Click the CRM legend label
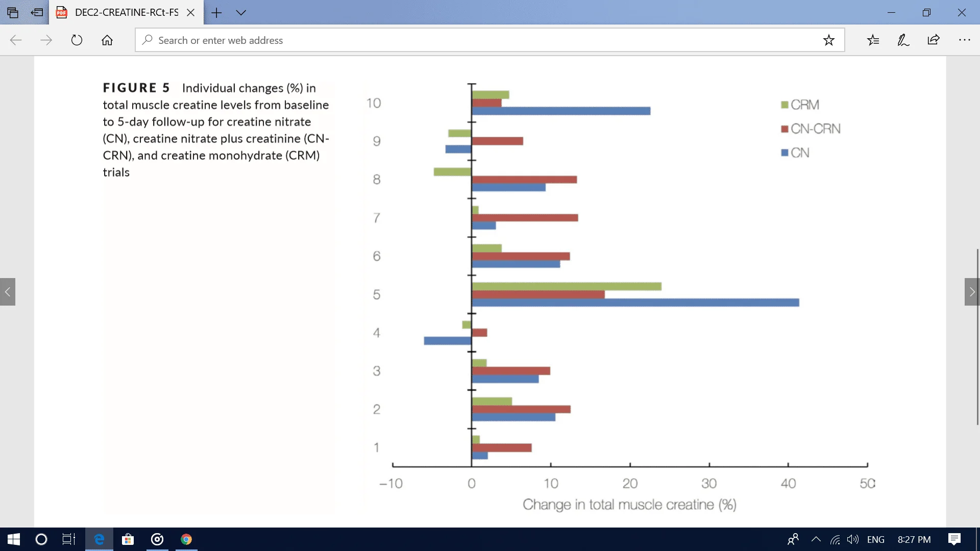This screenshot has height=551, width=980. 805,105
